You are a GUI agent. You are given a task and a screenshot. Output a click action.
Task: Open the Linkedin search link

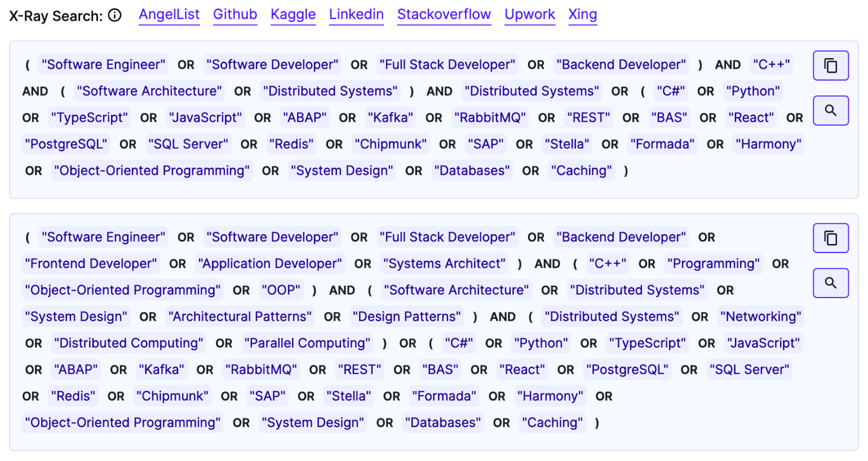pyautogui.click(x=356, y=15)
